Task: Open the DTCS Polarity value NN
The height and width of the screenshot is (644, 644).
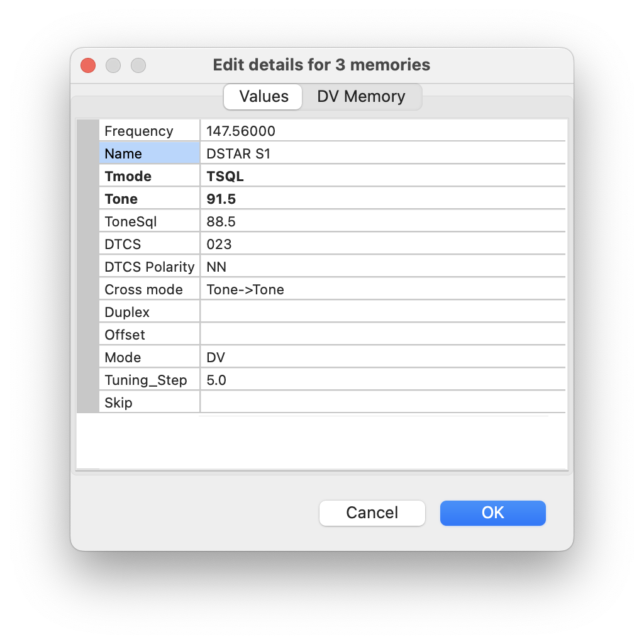Action: click(383, 266)
